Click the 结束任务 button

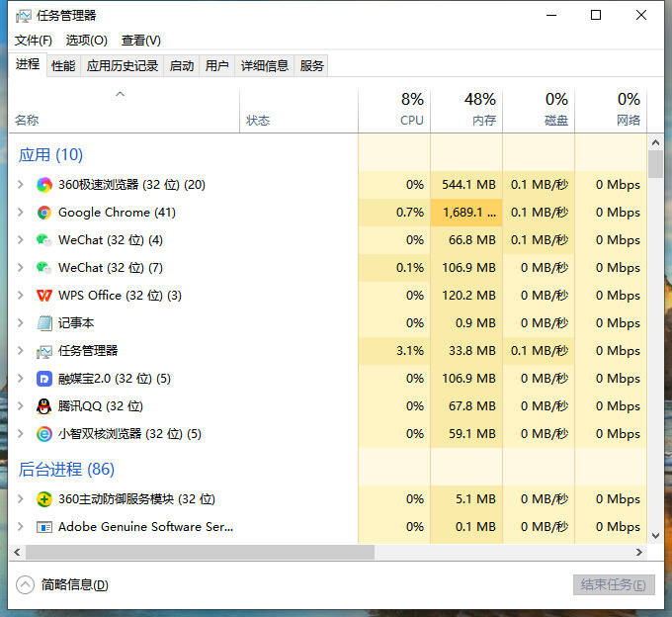click(614, 584)
